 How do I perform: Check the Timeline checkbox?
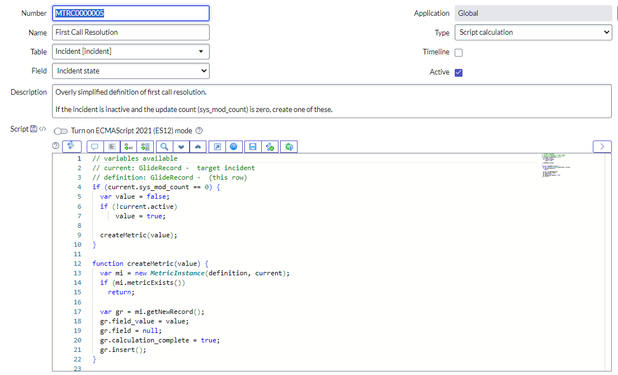point(458,52)
